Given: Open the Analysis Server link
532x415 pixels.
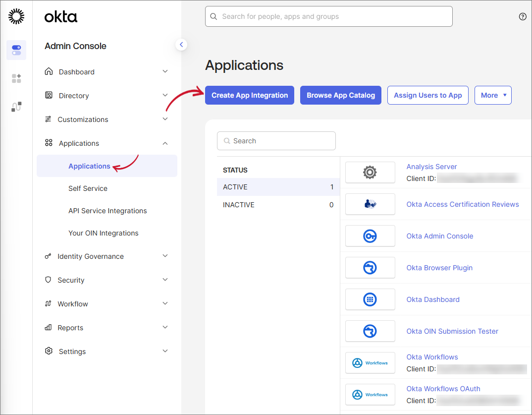Looking at the screenshot, I should (431, 167).
